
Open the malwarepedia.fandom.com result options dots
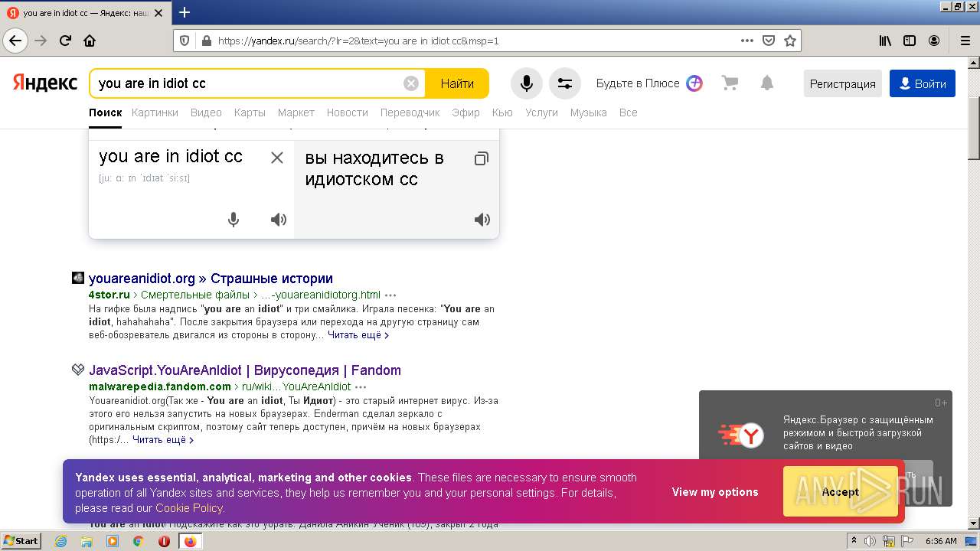tap(361, 386)
